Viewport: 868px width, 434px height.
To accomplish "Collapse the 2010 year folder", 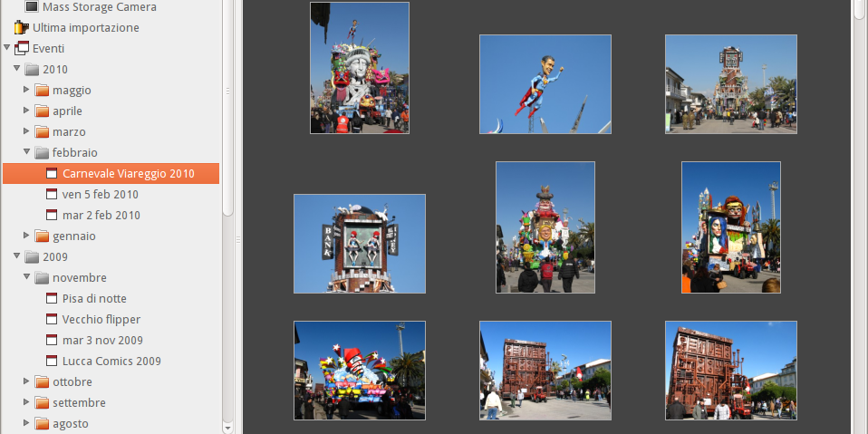I will coord(17,70).
